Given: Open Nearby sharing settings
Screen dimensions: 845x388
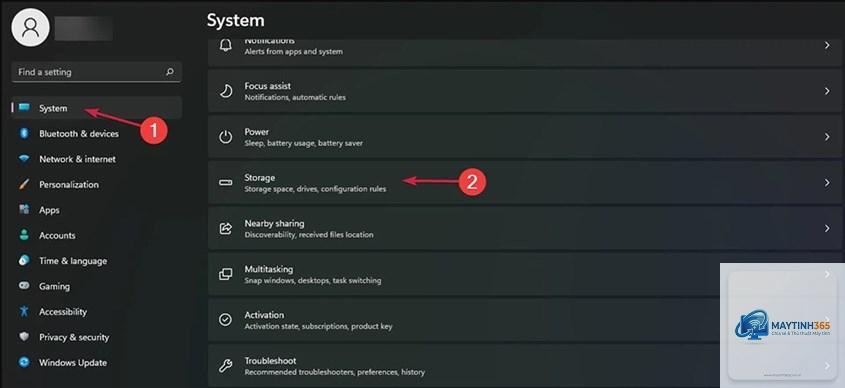Looking at the screenshot, I should click(x=525, y=228).
